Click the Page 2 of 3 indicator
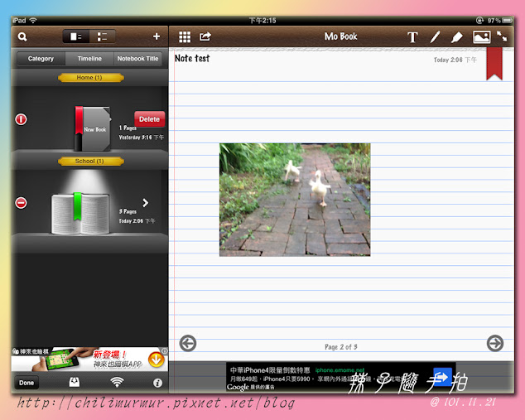The image size is (525, 420). pyautogui.click(x=341, y=347)
